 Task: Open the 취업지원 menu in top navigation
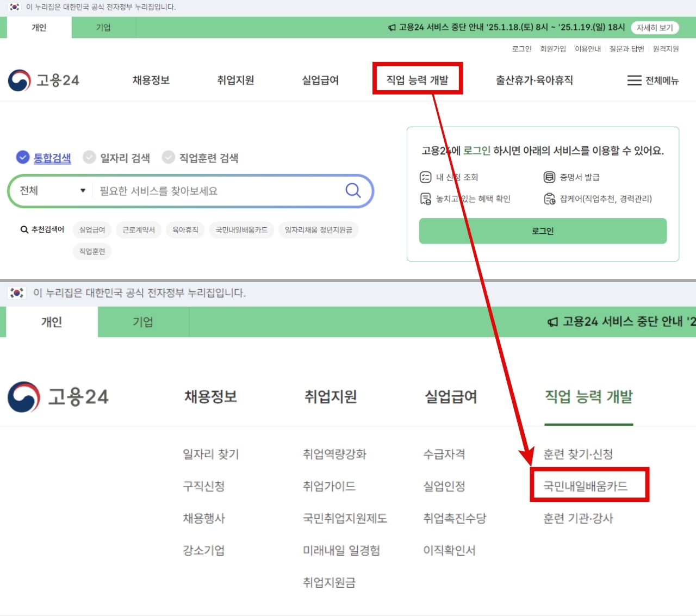(x=235, y=80)
